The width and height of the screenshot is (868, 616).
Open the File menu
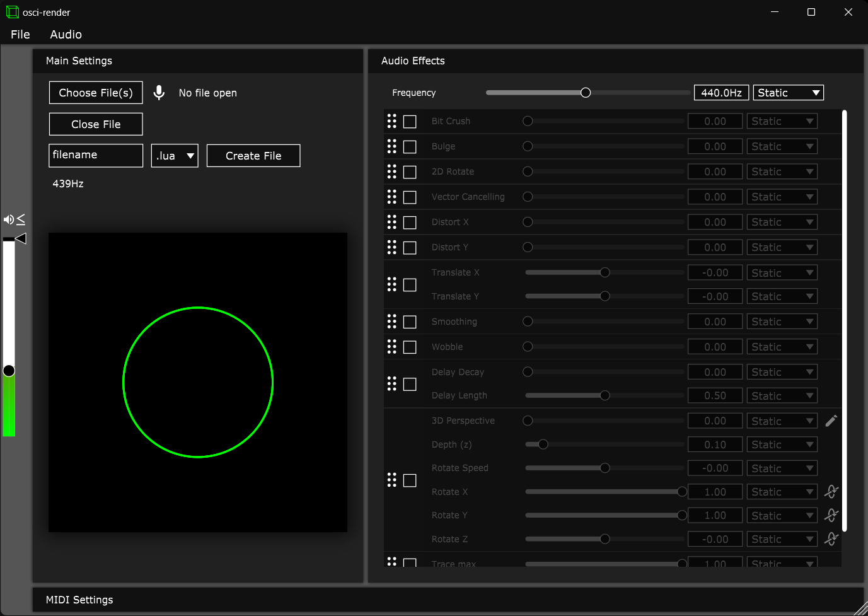(x=20, y=35)
